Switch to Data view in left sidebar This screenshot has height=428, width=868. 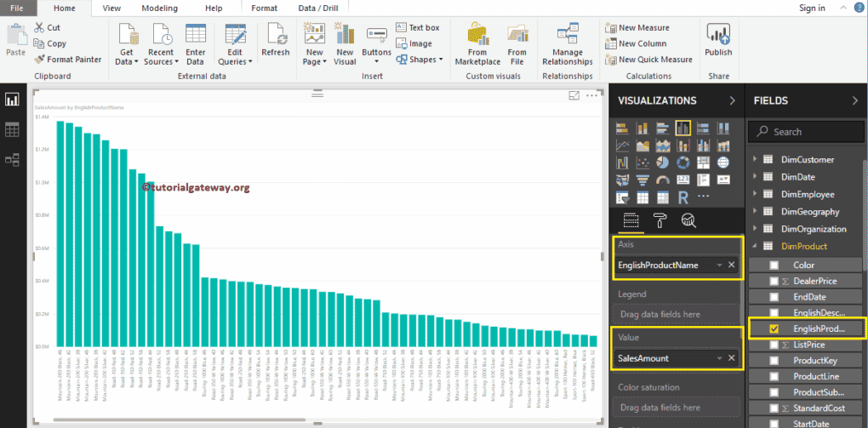(12, 129)
